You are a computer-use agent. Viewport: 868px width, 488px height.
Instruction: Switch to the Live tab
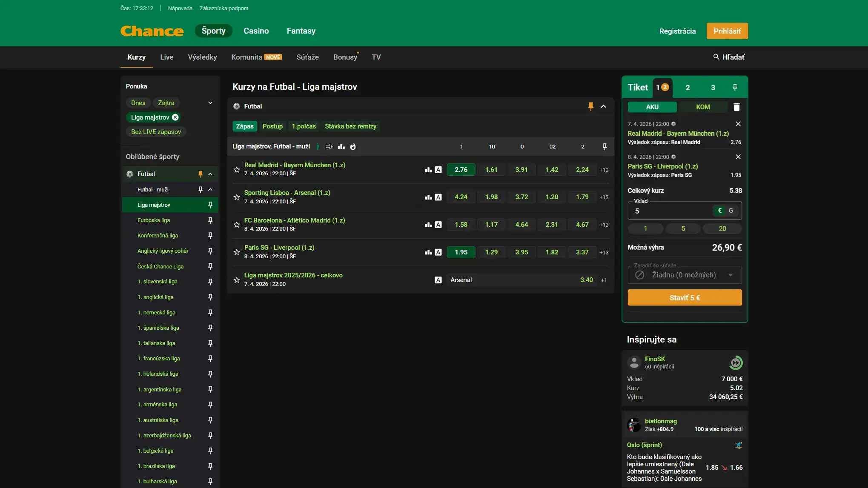pos(166,57)
